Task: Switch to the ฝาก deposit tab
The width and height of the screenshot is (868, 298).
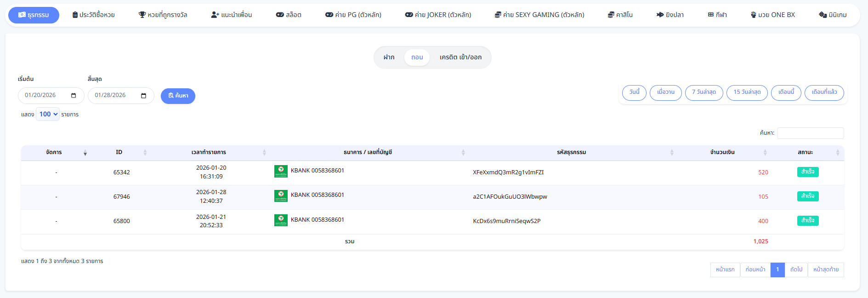Action: (389, 57)
